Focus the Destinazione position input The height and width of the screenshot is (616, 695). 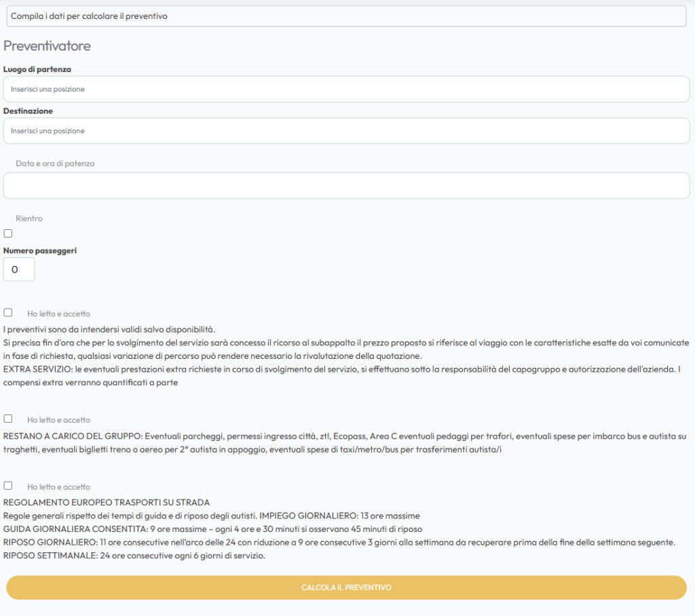(346, 131)
